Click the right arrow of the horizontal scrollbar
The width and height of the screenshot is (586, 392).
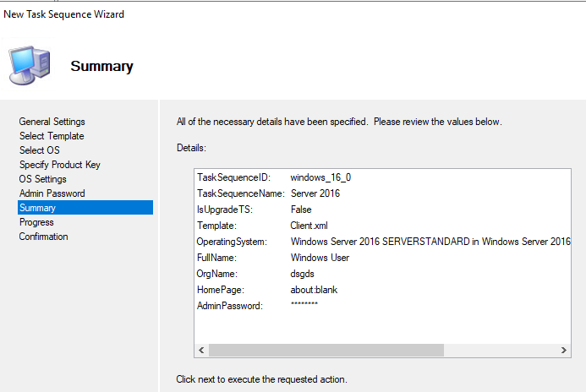563,351
